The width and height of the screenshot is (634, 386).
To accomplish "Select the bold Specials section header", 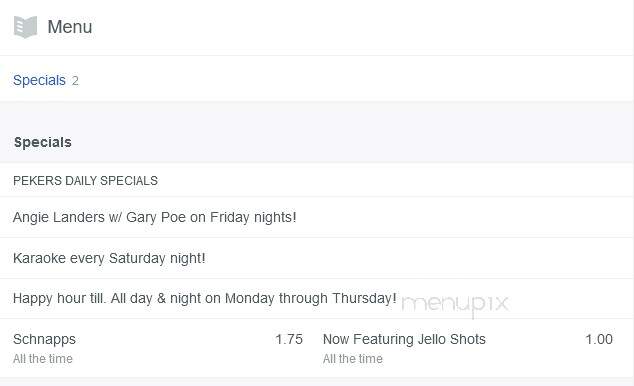I will pyautogui.click(x=43, y=142).
